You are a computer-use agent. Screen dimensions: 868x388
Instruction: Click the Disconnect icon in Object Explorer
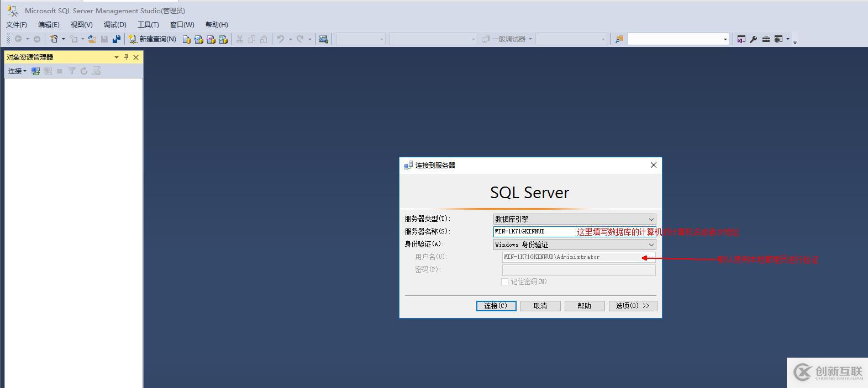48,71
